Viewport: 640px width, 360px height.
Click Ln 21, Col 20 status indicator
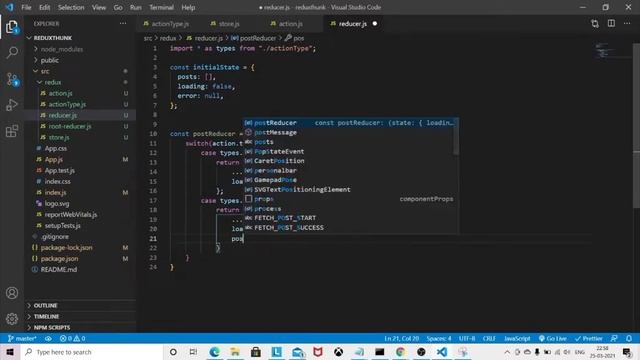click(x=402, y=338)
